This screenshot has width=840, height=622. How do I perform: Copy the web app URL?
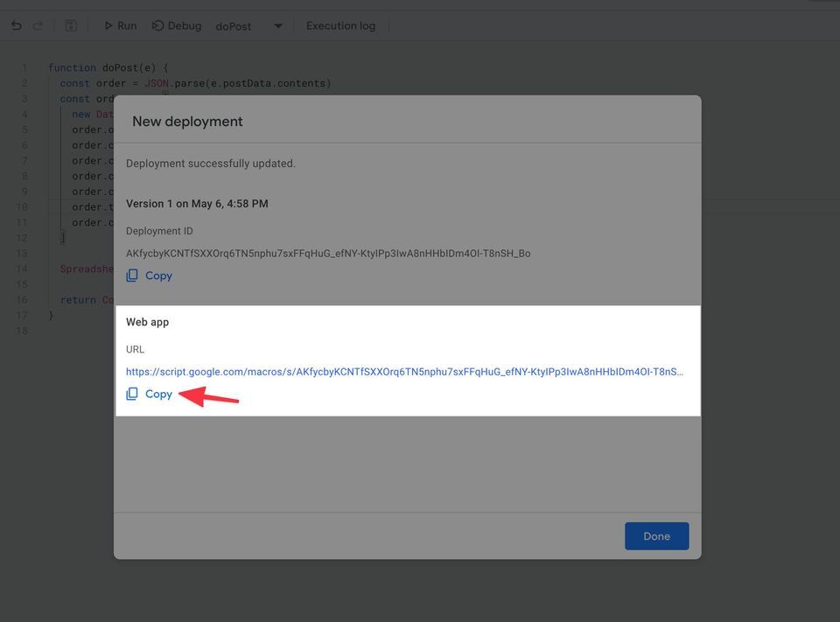158,394
